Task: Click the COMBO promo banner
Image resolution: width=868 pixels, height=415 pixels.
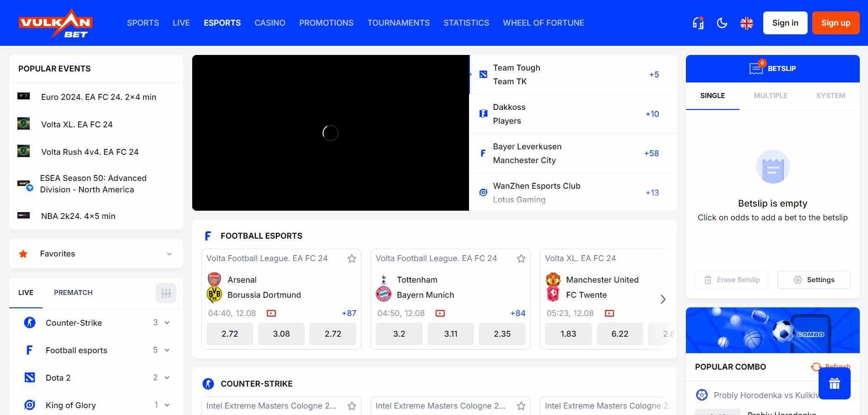Action: click(x=773, y=330)
